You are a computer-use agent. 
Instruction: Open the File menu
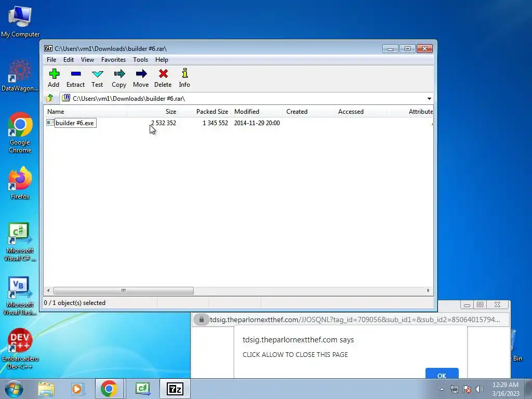(51, 60)
